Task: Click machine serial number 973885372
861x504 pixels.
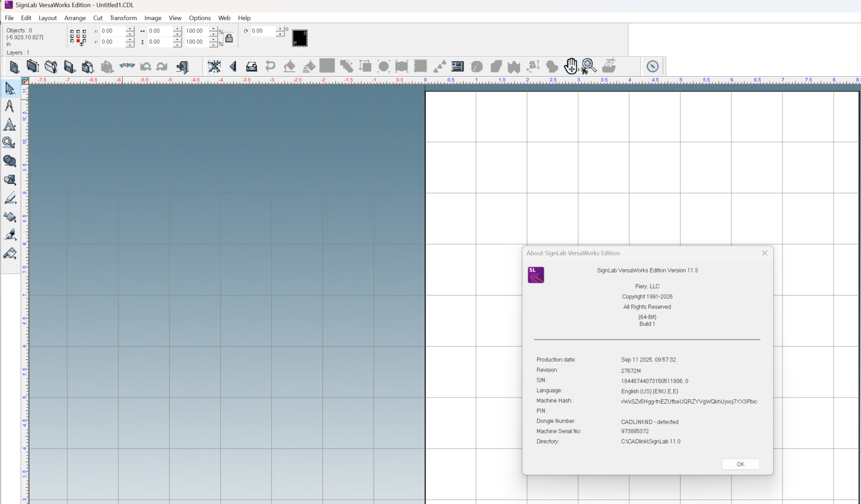Action: tap(635, 431)
